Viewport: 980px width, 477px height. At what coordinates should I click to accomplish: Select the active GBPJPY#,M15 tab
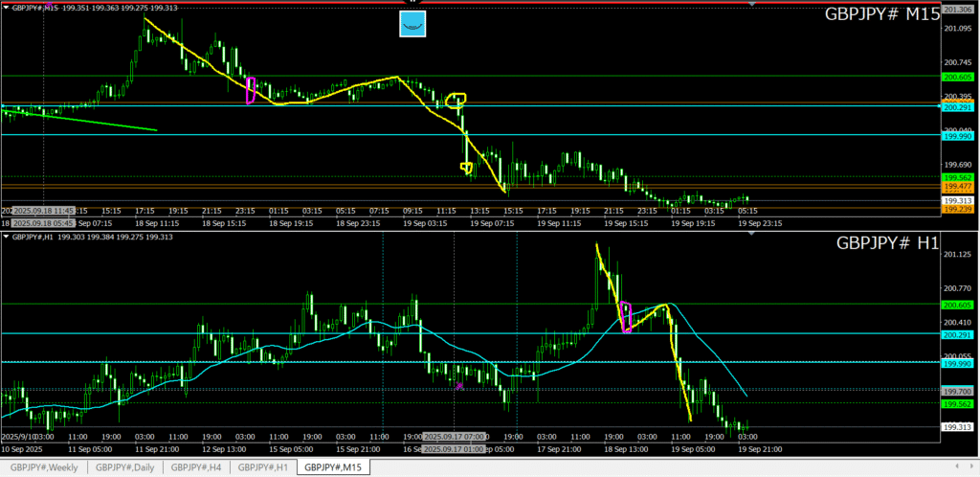click(332, 467)
